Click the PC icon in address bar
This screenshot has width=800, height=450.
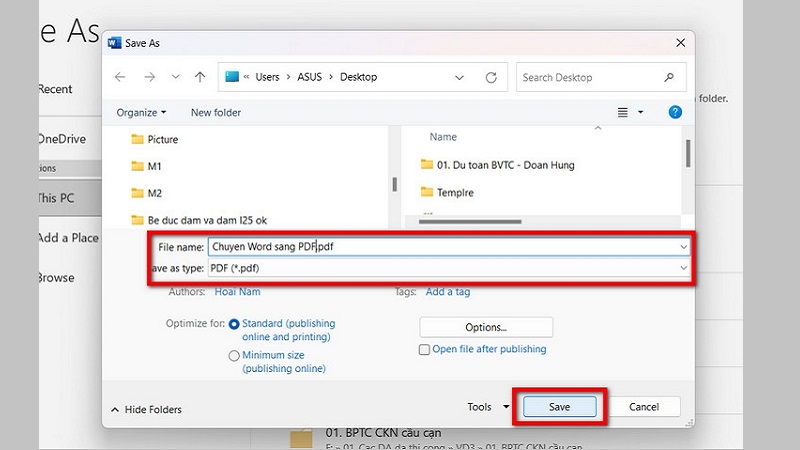232,77
